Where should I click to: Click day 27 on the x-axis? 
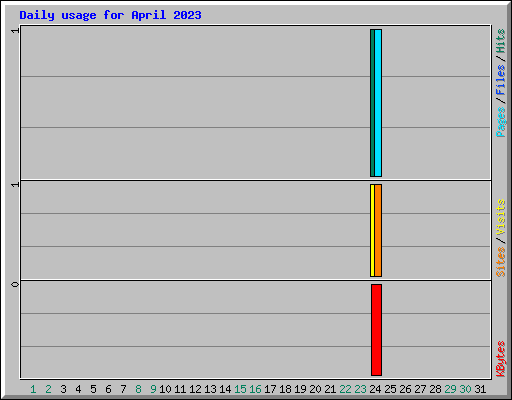pos(420,389)
